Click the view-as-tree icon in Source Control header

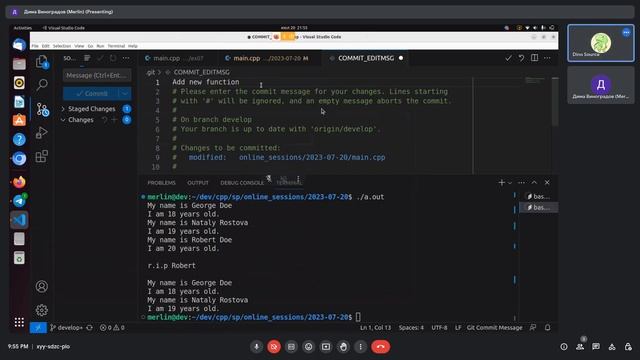87,58
